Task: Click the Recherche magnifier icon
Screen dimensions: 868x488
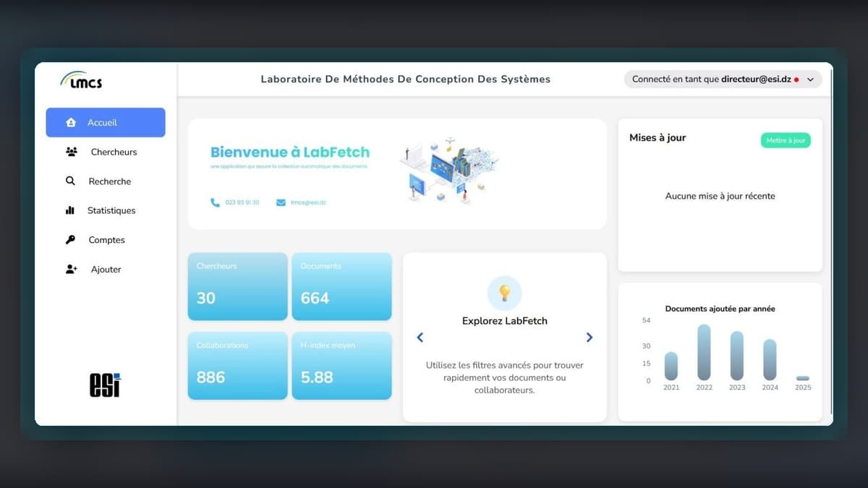Action: point(70,181)
